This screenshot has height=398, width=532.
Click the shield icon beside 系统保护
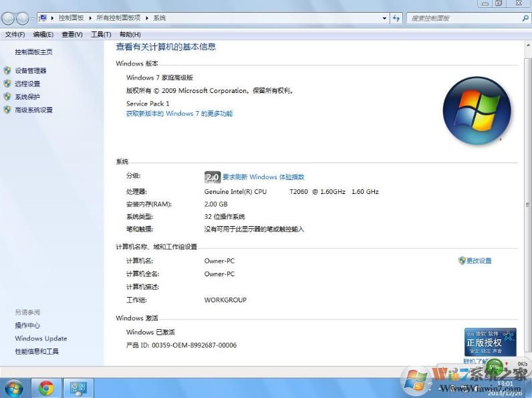coord(7,97)
